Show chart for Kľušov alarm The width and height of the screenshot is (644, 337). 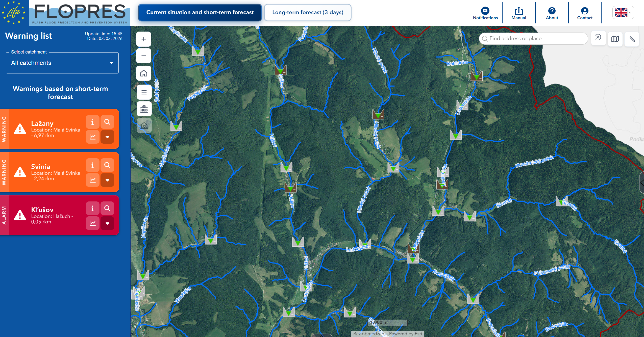tap(92, 223)
